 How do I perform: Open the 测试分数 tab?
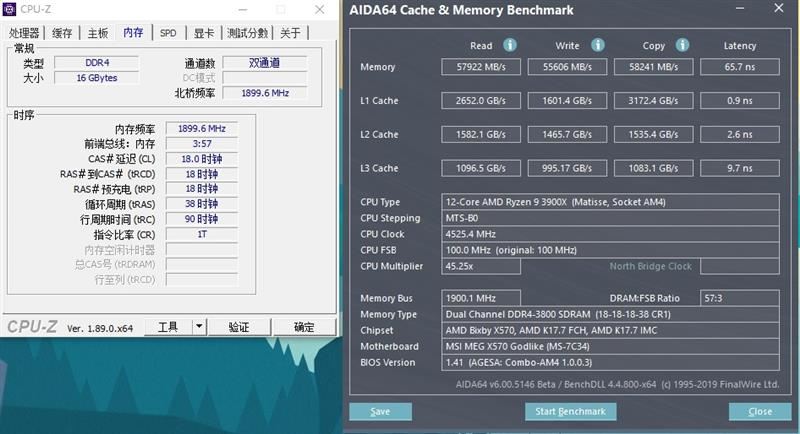247,33
